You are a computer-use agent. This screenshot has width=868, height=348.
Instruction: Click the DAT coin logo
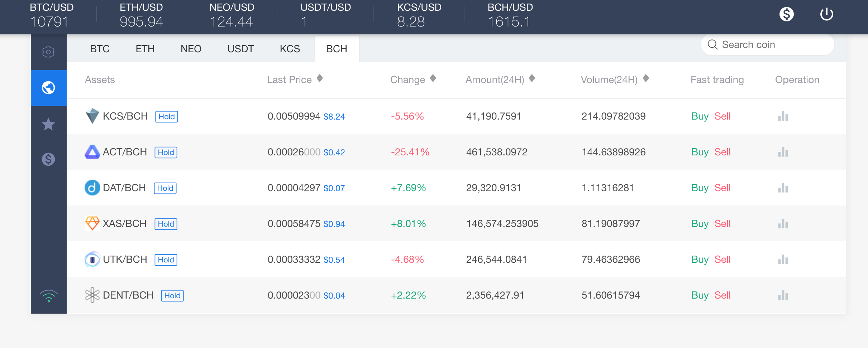pos(92,188)
